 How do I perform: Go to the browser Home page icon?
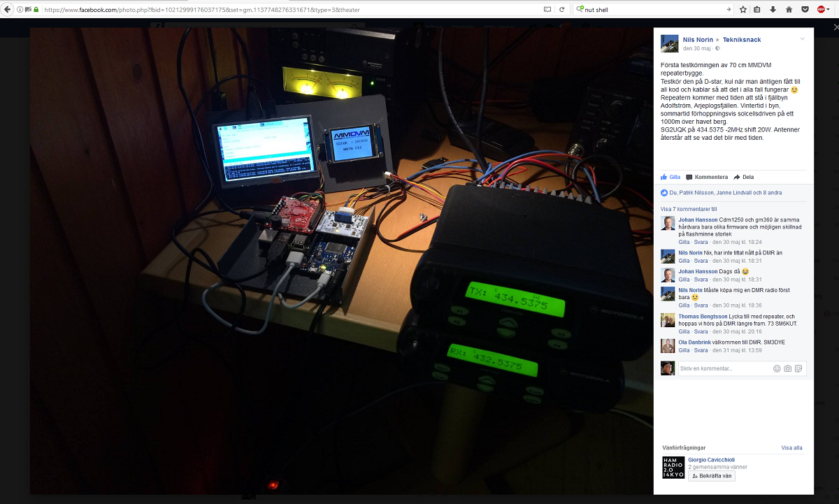(789, 10)
